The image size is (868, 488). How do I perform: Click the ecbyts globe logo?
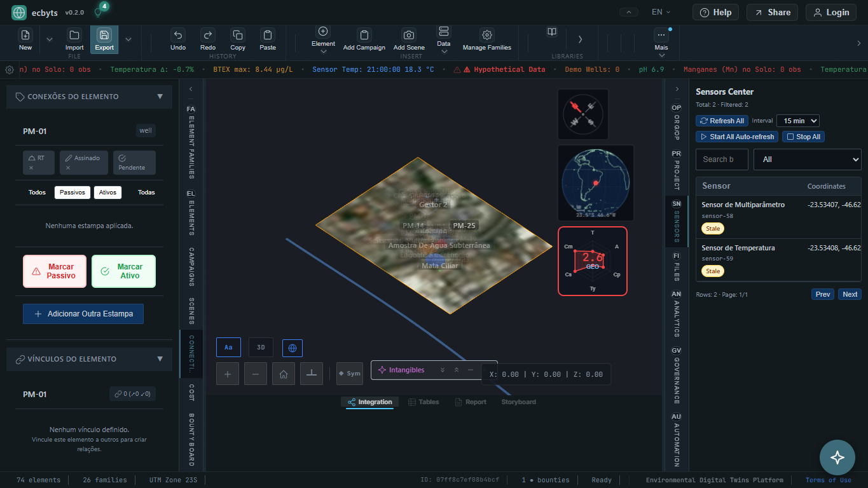tap(19, 12)
